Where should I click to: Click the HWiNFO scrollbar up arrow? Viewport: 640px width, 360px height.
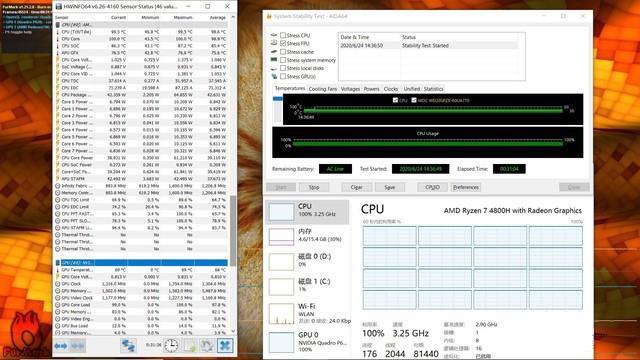coord(233,18)
